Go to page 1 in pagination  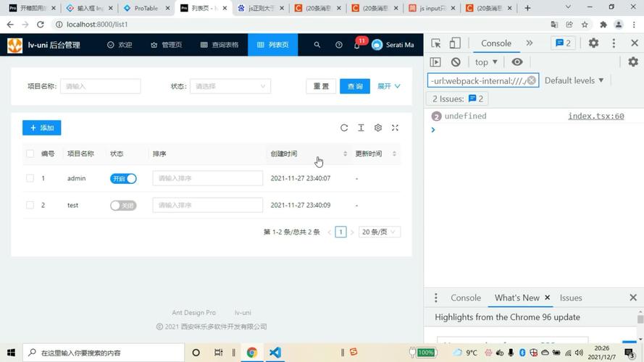[340, 232]
